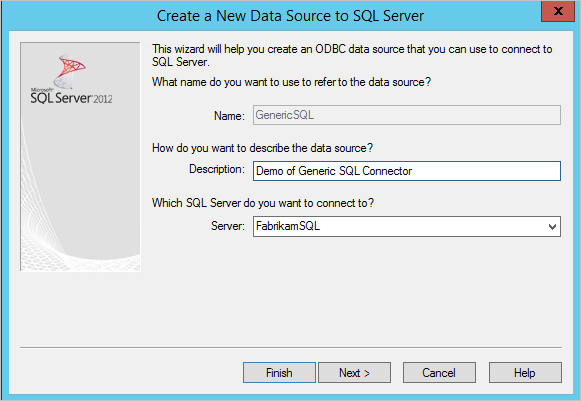Click the wizard introduction sentence about ODBC
581x401 pixels.
click(x=352, y=55)
